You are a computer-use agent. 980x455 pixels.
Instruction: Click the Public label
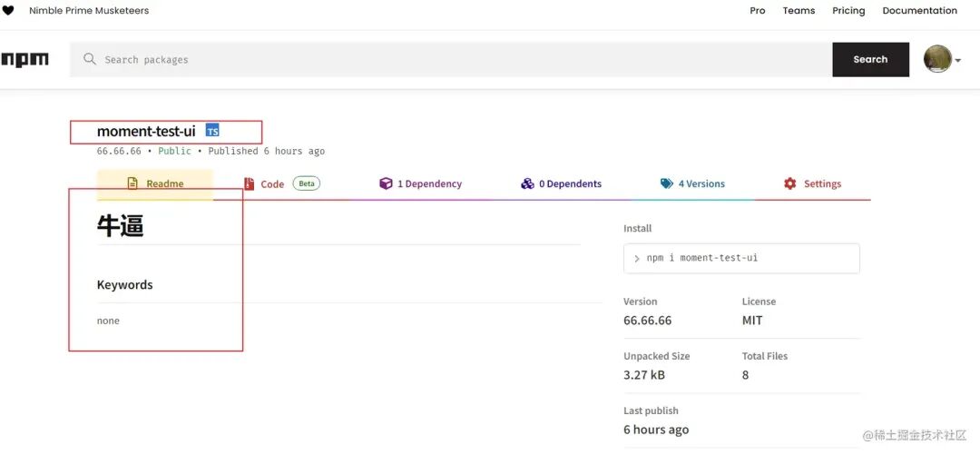pyautogui.click(x=174, y=151)
